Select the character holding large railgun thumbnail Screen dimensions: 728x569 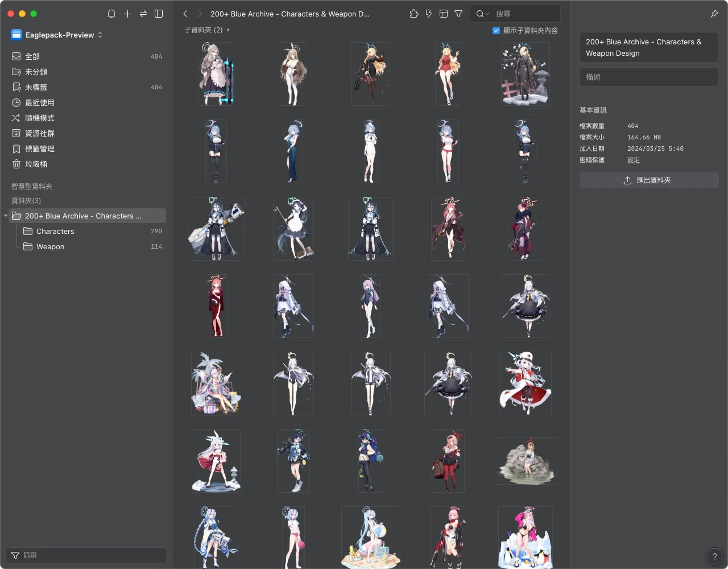[216, 229]
